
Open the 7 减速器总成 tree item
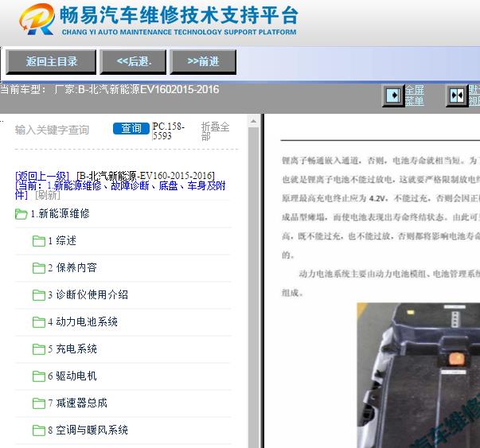(77, 403)
